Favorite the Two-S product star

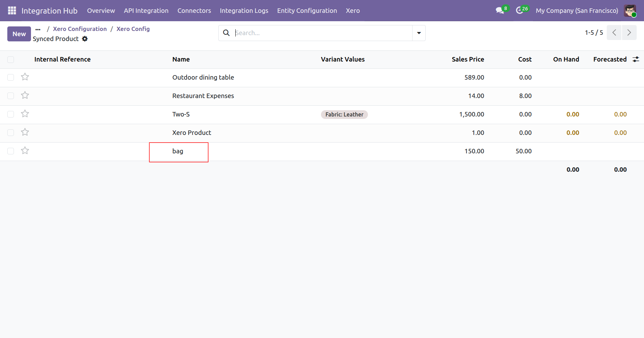[25, 114]
